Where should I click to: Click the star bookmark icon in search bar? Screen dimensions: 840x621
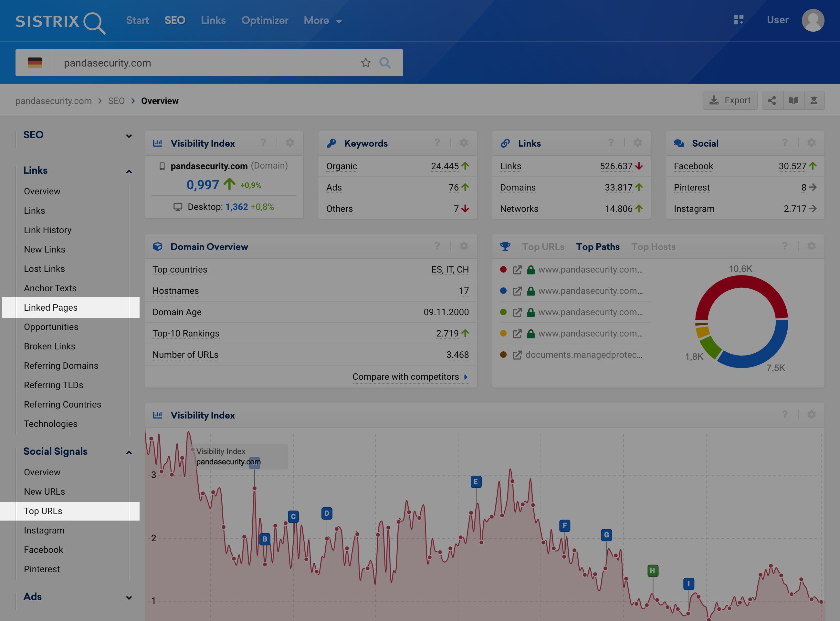[x=365, y=63]
